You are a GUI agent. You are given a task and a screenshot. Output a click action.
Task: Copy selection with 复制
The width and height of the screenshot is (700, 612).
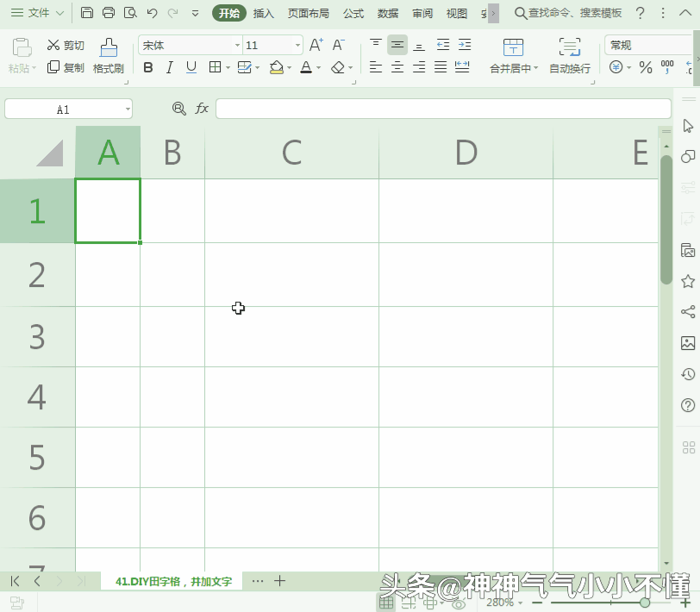[66, 67]
